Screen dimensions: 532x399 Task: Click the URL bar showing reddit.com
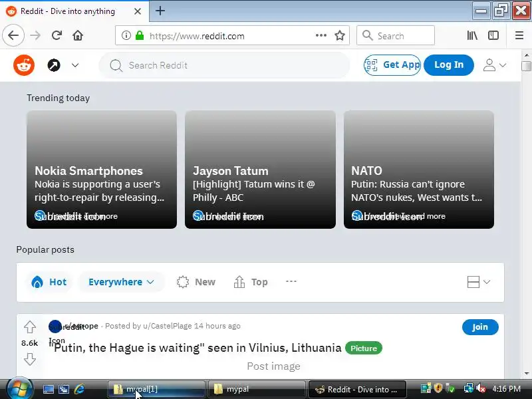[232, 35]
